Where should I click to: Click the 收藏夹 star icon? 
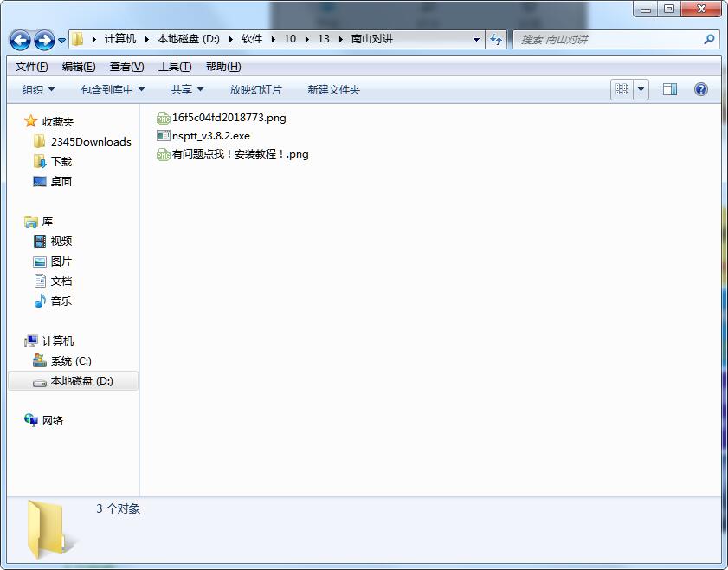[30, 121]
